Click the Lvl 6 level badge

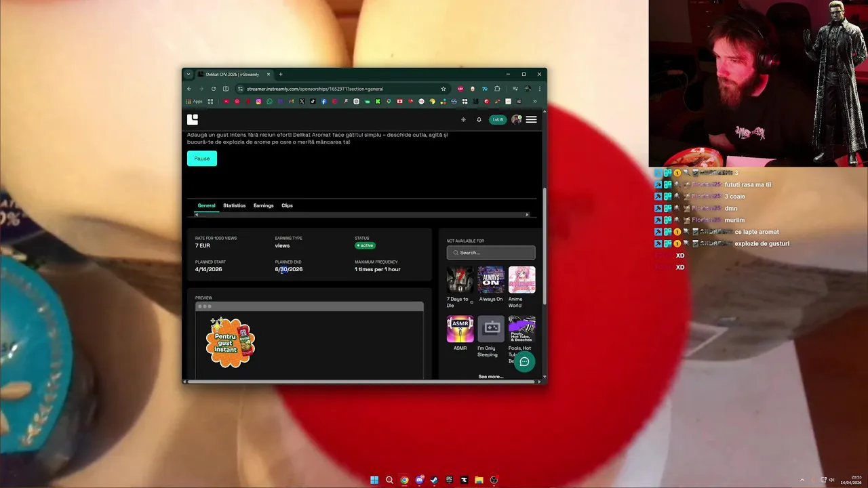(x=498, y=119)
